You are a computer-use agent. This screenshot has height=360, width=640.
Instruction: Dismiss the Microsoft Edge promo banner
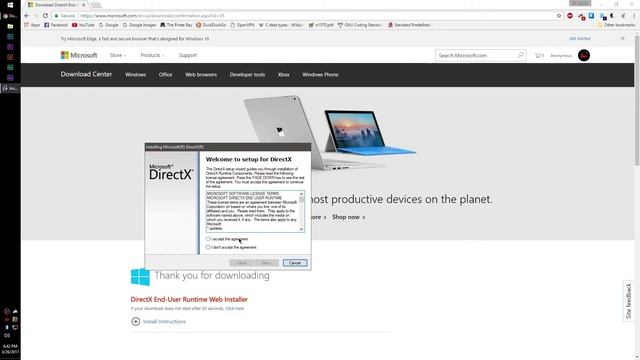(x=622, y=38)
